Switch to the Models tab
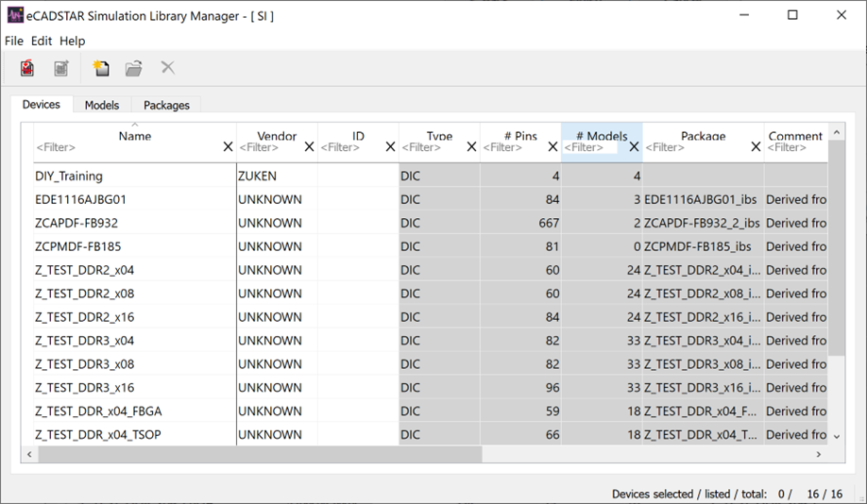Screen dimensions: 867x504 pyautogui.click(x=102, y=105)
